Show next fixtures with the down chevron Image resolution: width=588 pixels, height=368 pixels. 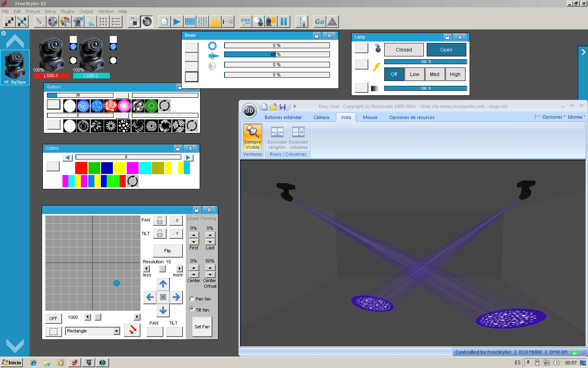click(x=15, y=346)
